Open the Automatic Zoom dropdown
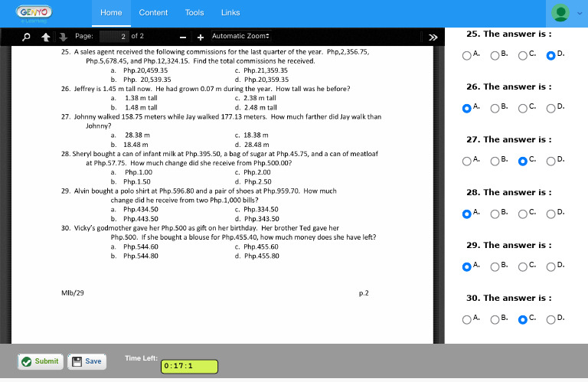 [x=240, y=36]
